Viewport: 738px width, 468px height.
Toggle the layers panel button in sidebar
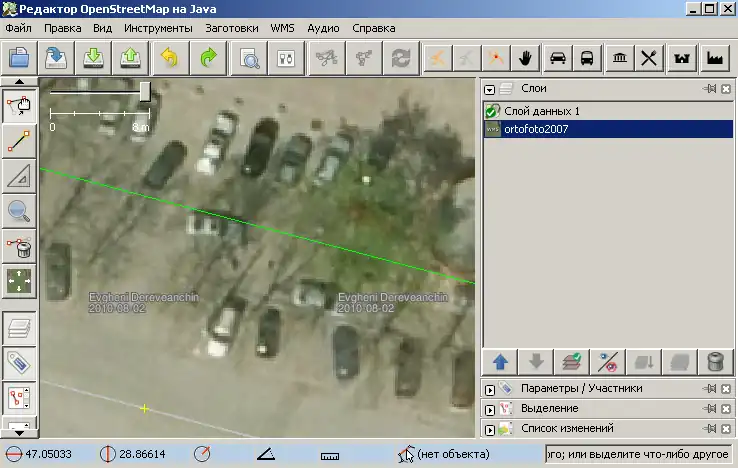pyautogui.click(x=19, y=326)
